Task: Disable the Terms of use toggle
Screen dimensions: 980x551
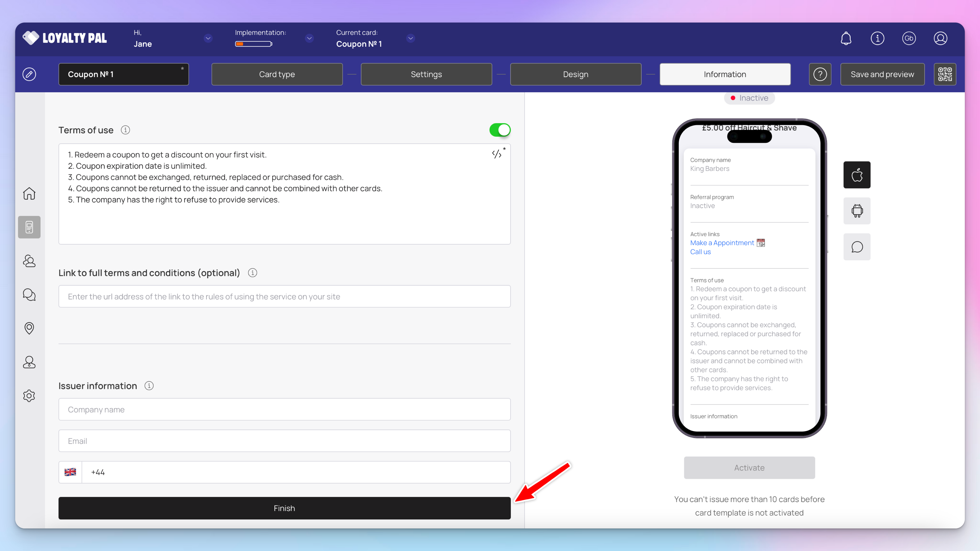Action: point(499,130)
